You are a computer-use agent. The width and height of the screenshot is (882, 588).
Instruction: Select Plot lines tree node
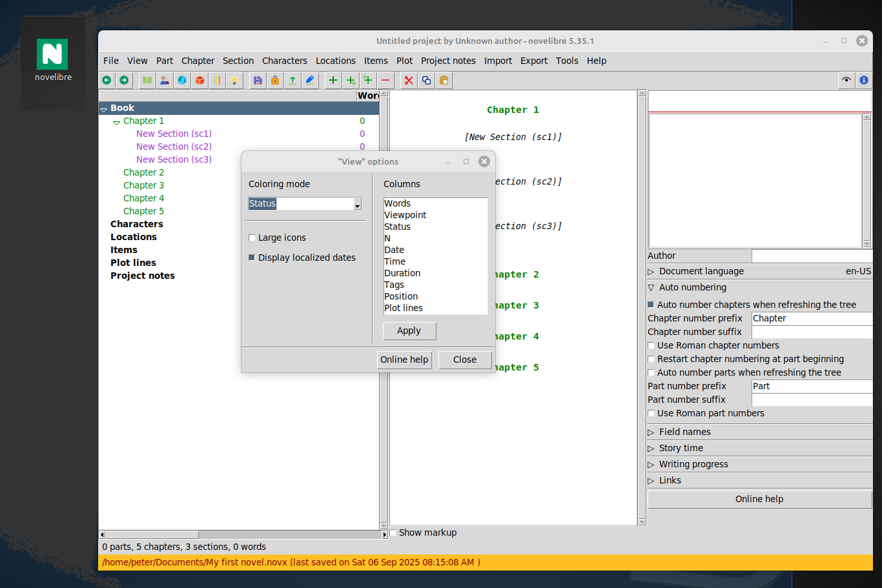point(133,263)
